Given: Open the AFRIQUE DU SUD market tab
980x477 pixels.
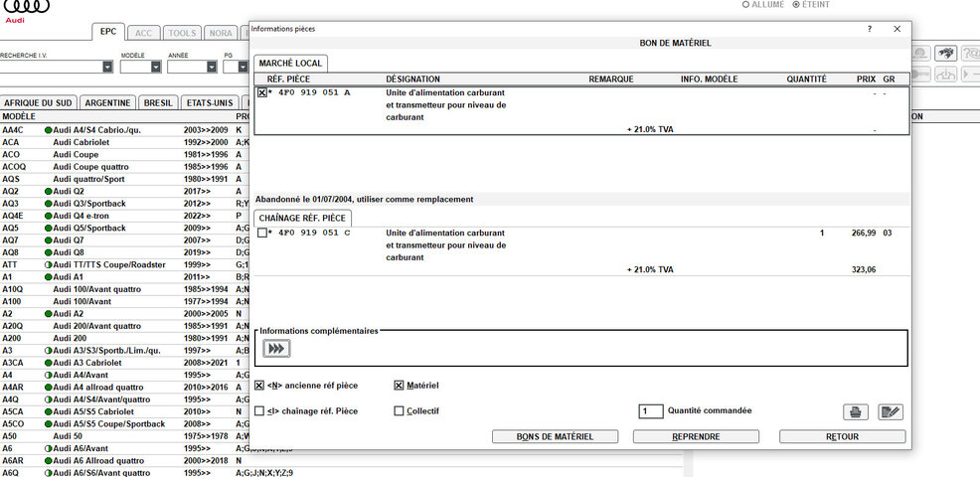Looking at the screenshot, I should [39, 103].
